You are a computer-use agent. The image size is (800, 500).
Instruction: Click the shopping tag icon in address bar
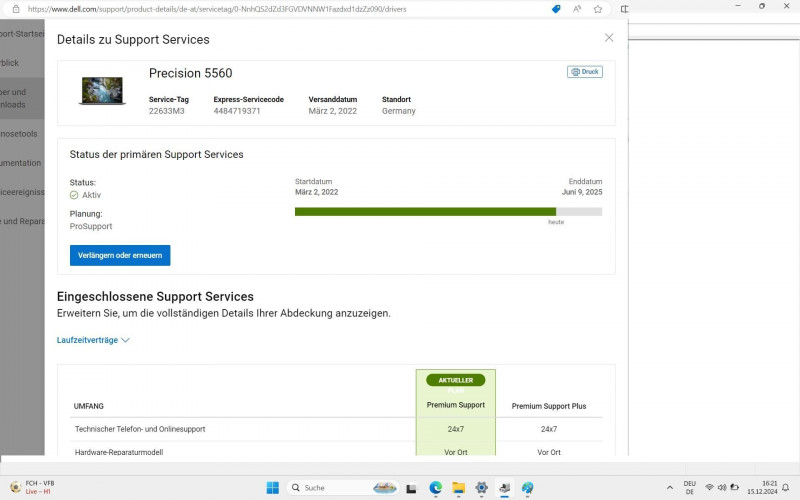pyautogui.click(x=556, y=9)
